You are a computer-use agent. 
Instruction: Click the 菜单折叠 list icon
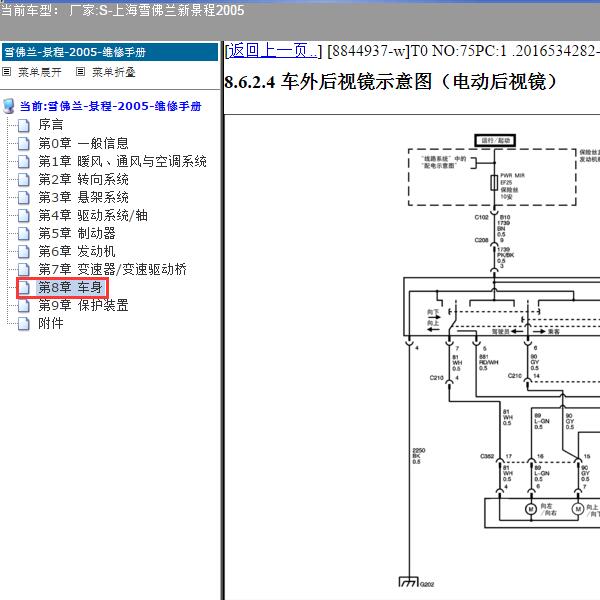[80, 72]
